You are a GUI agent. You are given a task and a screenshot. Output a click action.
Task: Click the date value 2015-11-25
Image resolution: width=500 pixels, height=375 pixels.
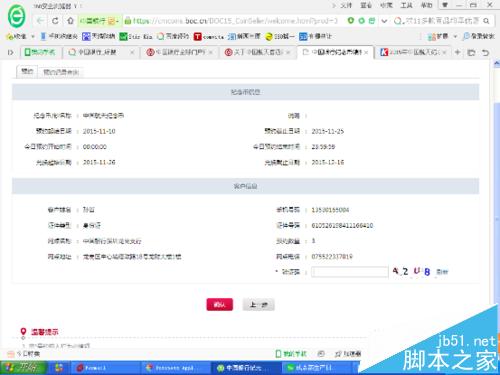pyautogui.click(x=327, y=131)
